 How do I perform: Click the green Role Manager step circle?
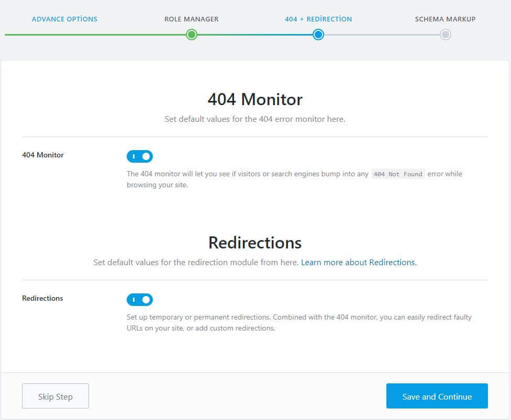click(x=192, y=35)
